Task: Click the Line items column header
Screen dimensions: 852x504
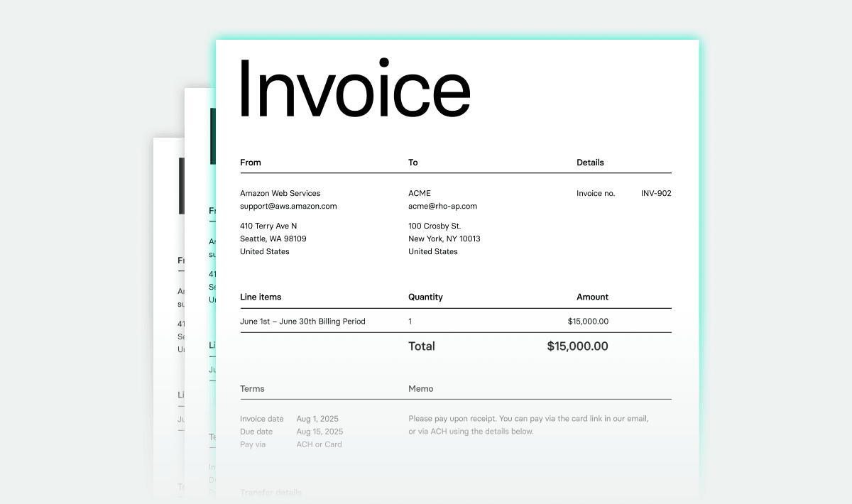Action: coord(261,297)
